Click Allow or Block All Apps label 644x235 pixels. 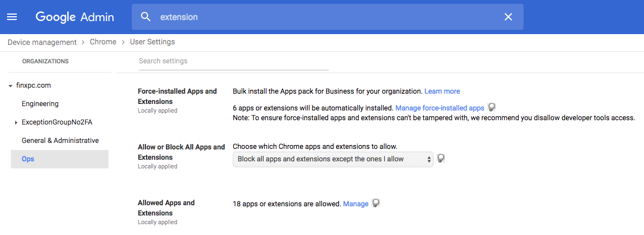coord(182,152)
